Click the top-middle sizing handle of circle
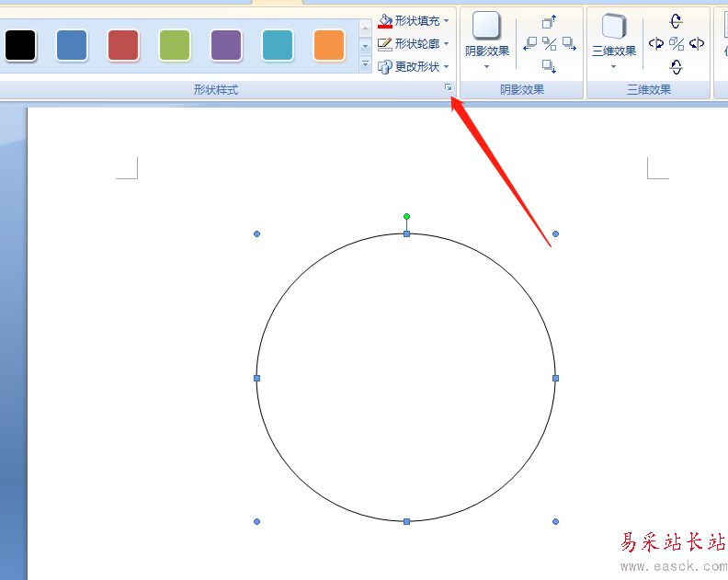728x580 pixels. click(x=406, y=234)
